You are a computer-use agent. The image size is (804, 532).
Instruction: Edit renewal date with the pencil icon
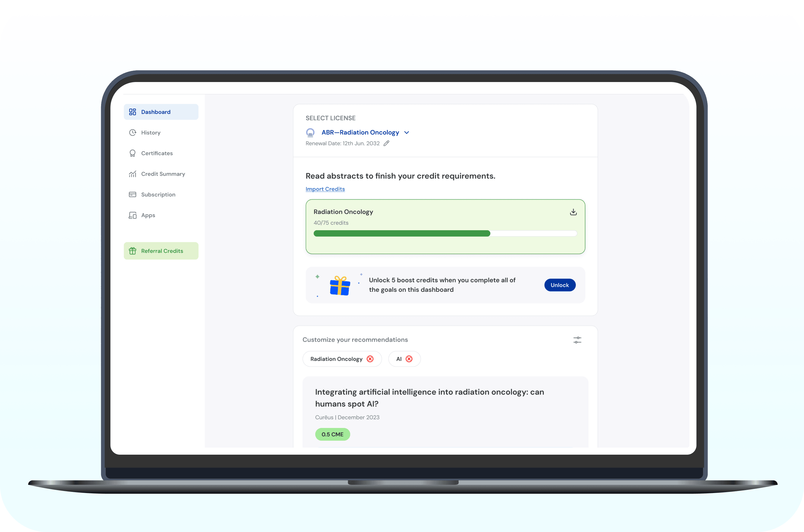(386, 144)
